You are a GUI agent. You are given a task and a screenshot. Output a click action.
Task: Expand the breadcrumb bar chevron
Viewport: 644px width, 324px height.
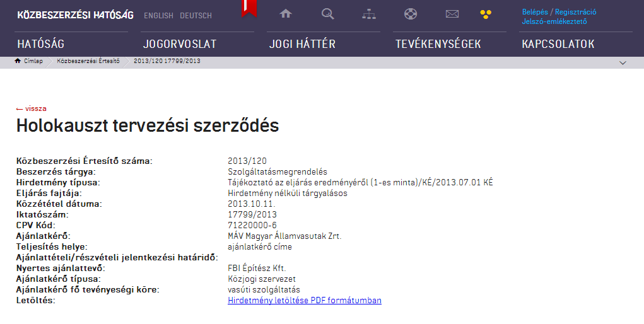623,63
